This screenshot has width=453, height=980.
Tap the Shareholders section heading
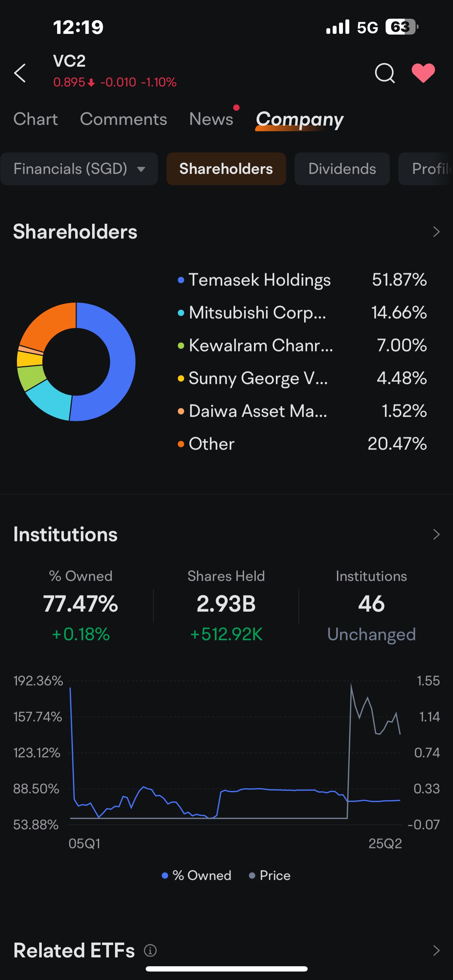coord(75,232)
